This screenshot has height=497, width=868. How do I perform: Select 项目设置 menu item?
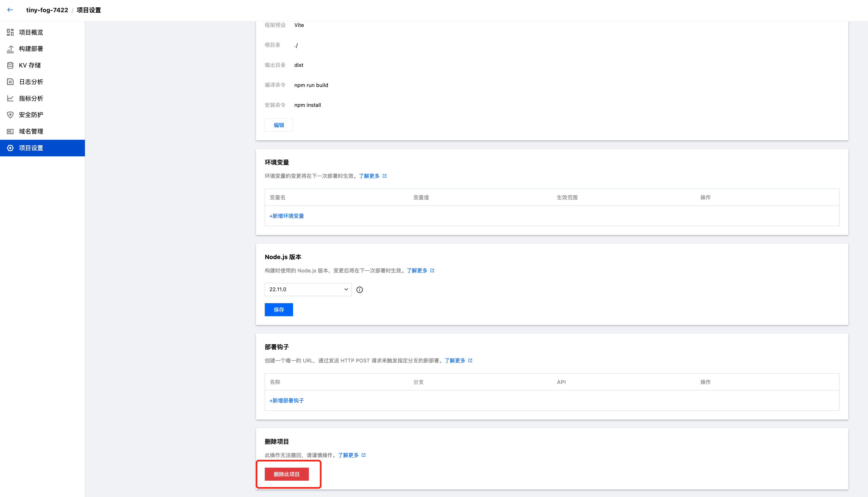click(x=31, y=148)
